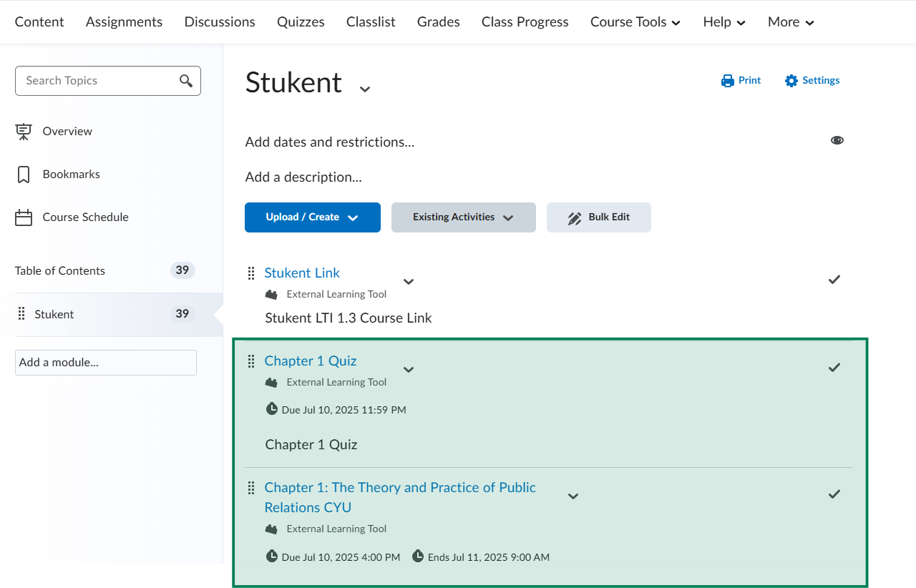Click the Add a module input field
Viewport: 916px width, 588px height.
[x=106, y=363]
